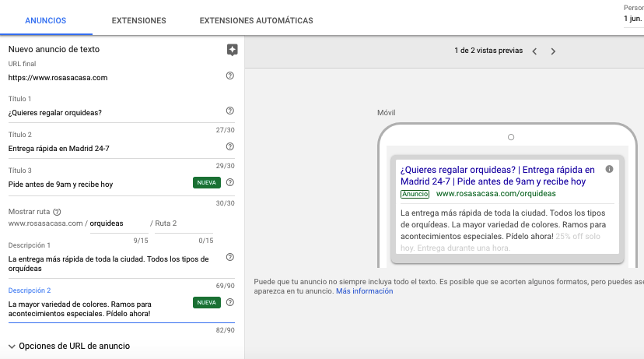Expand Opciones de URL de anuncio section
The height and width of the screenshot is (359, 644).
[69, 346]
